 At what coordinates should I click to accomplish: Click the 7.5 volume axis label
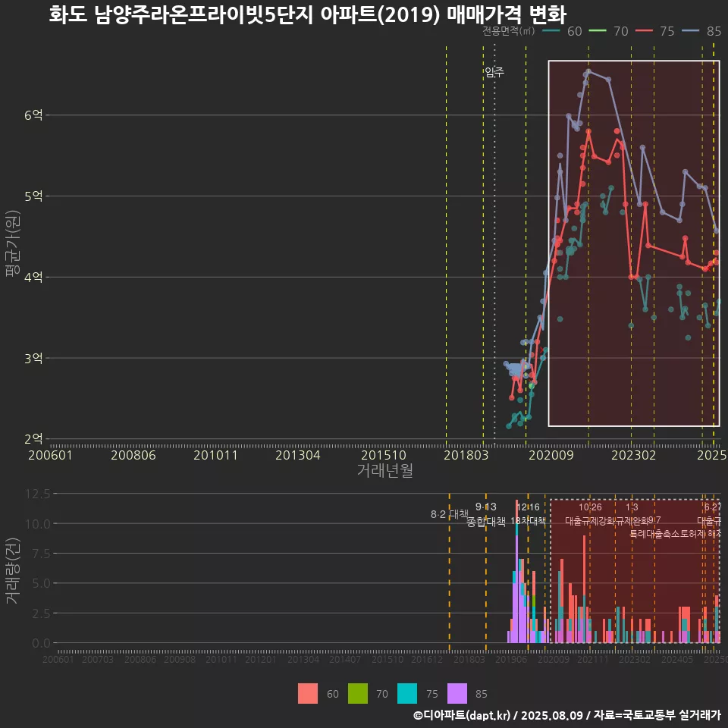coord(41,554)
